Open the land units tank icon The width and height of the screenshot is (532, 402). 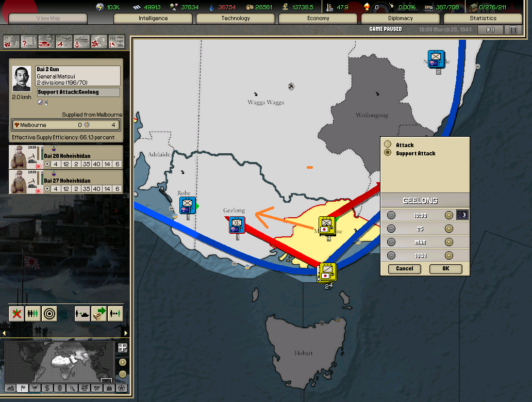tap(46, 41)
